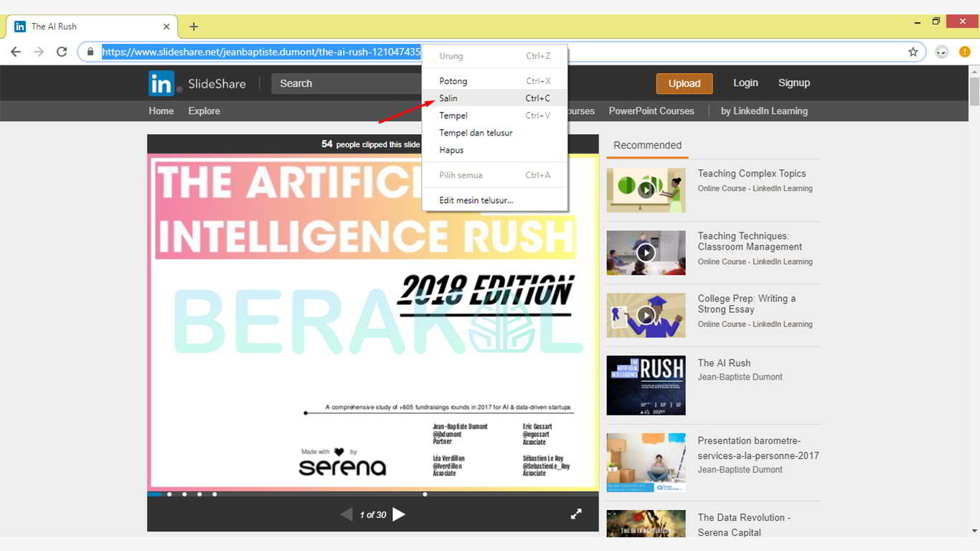Screen dimensions: 980x551
Task: Click the previous slide arrow
Action: (347, 514)
